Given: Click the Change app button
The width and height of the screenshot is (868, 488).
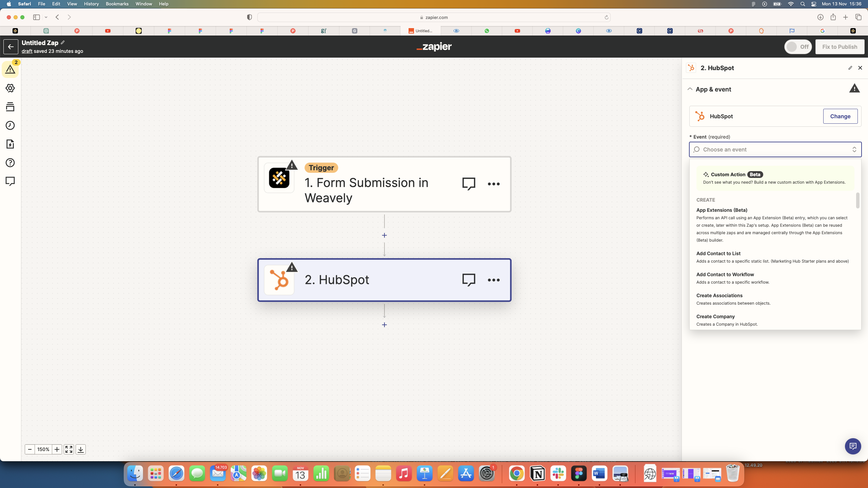Looking at the screenshot, I should click(x=840, y=116).
